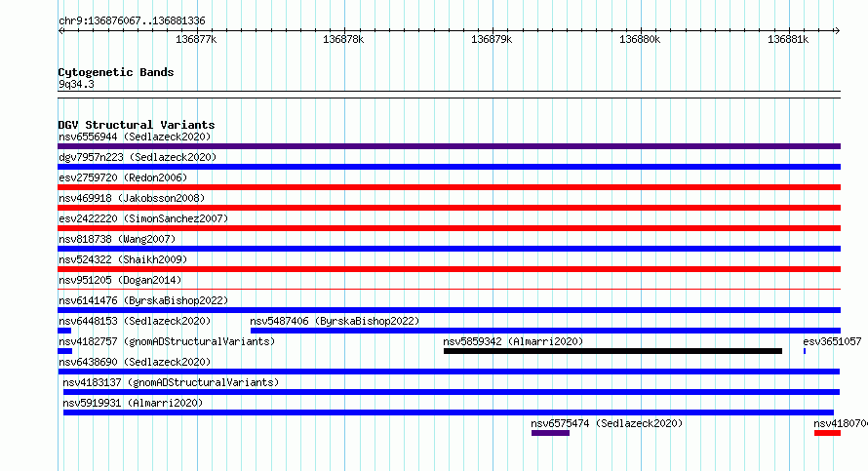Click the short blue nsv6448153 bar
The width and height of the screenshot is (868, 471).
pyautogui.click(x=64, y=331)
